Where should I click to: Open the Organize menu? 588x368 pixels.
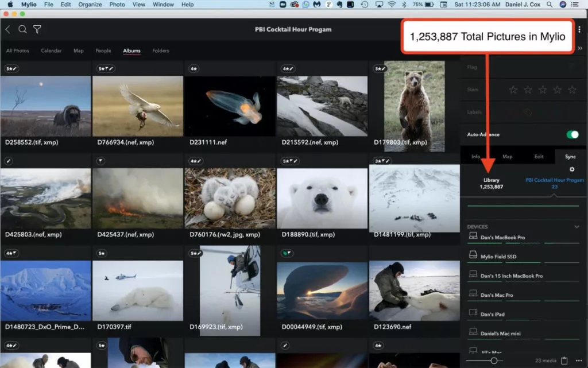point(90,5)
